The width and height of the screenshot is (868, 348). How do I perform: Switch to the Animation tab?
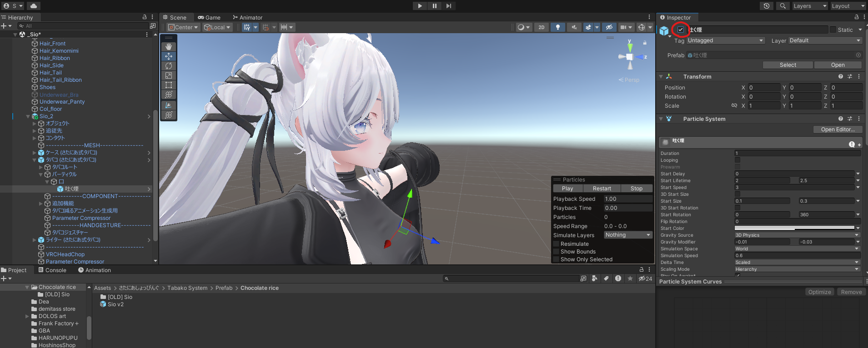click(95, 270)
